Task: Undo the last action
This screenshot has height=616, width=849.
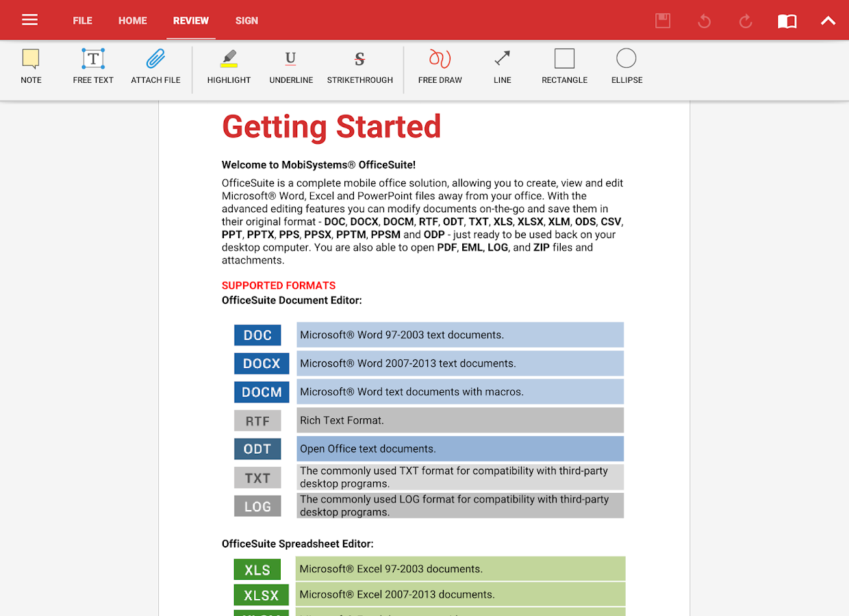Action: click(x=704, y=21)
